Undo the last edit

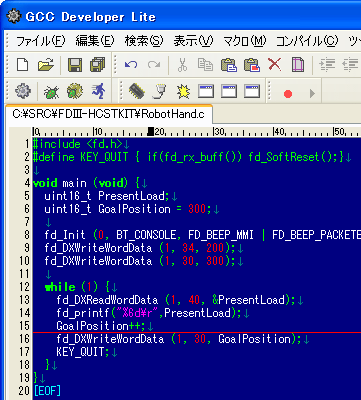[x=131, y=64]
